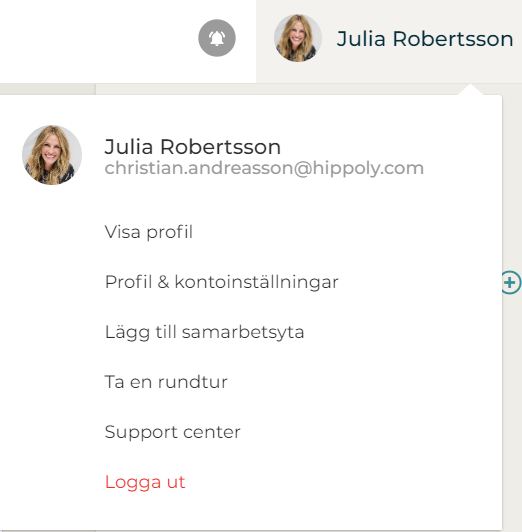This screenshot has height=532, width=522.
Task: Start Ta en rundtur
Action: coord(166,382)
